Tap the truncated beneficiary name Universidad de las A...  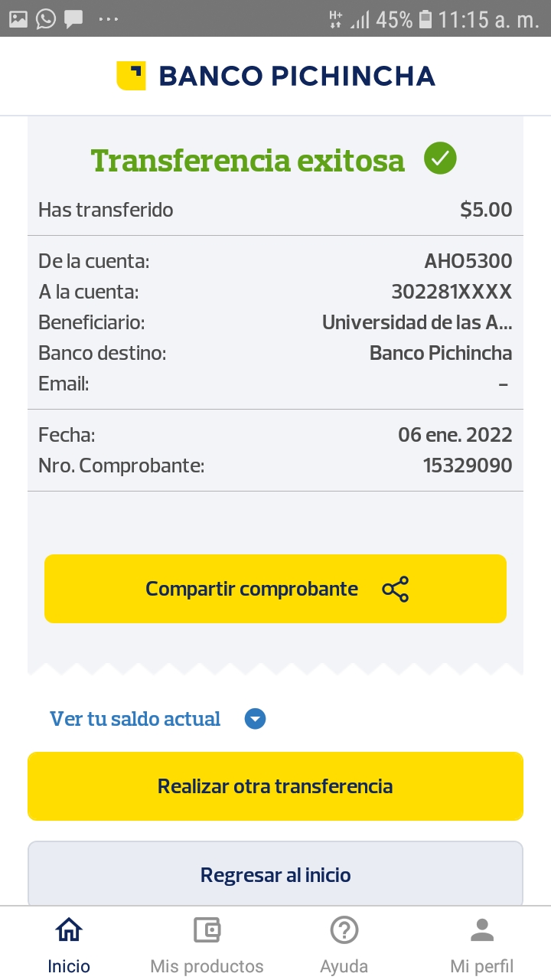click(x=417, y=322)
